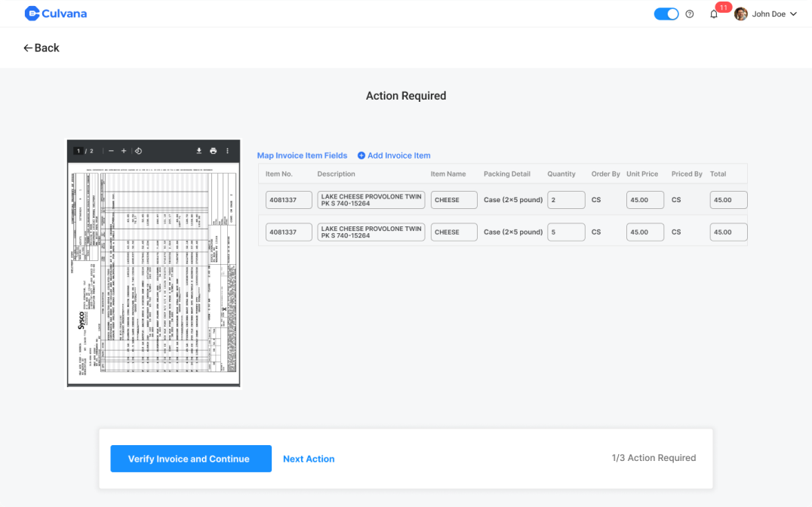Zoom in the PDF invoice preview
This screenshot has height=507, width=812.
click(x=124, y=151)
